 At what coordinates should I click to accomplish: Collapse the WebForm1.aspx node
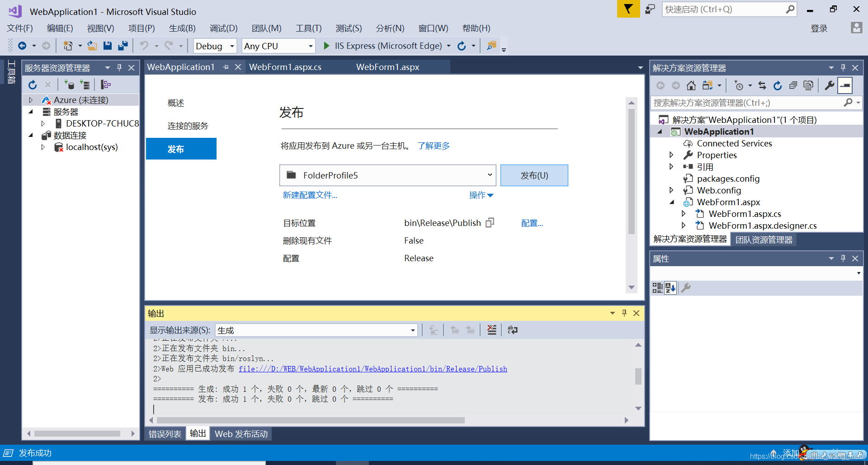(671, 202)
